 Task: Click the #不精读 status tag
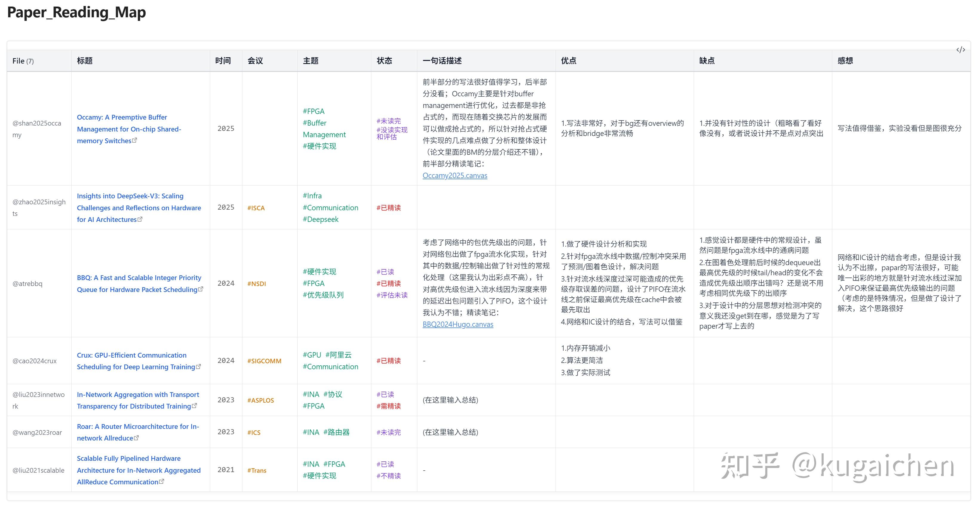(388, 476)
